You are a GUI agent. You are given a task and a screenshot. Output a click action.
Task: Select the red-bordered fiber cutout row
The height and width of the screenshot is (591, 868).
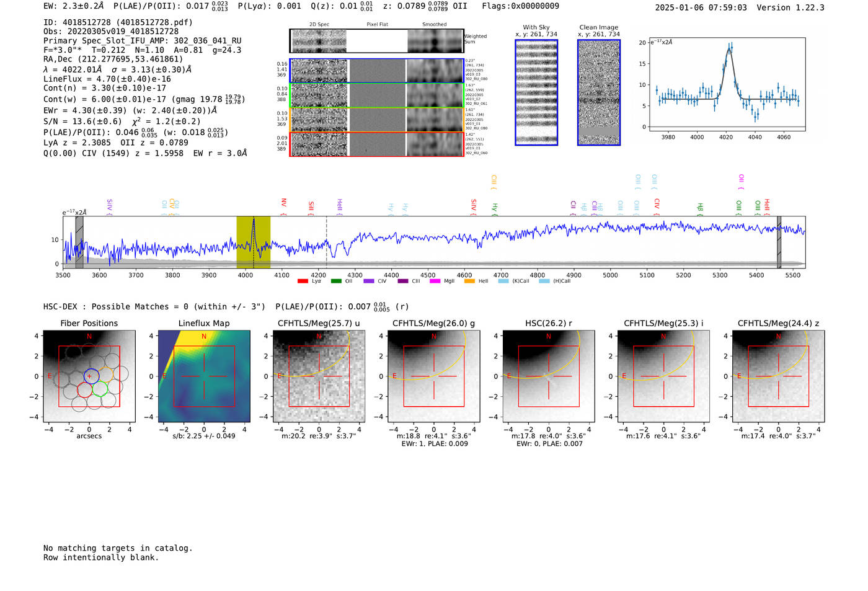point(376,144)
